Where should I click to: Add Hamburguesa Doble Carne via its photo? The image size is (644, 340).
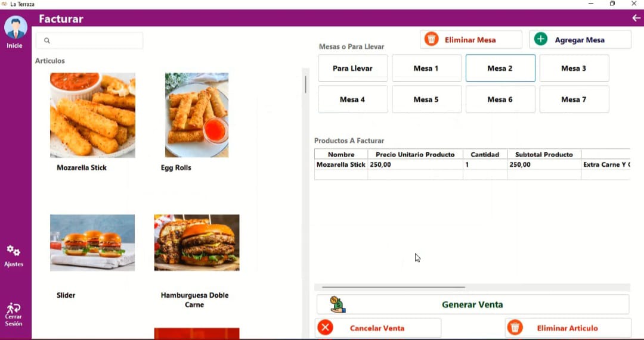tap(197, 243)
